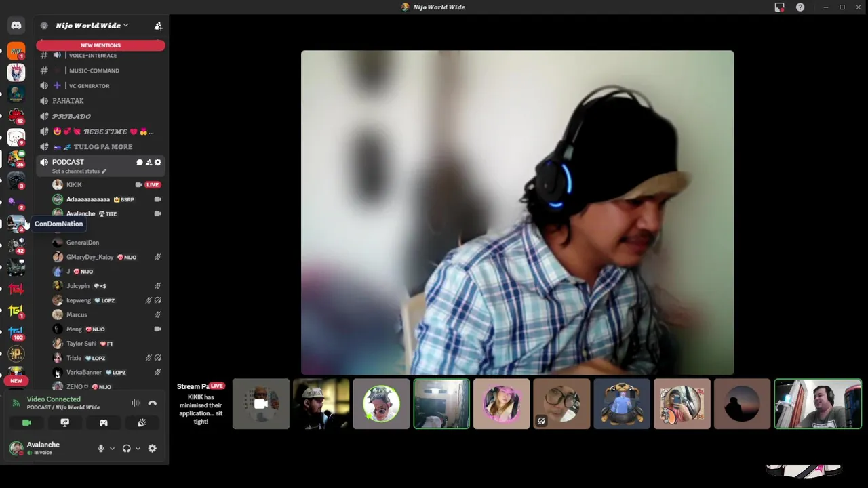Focus the main video of man with headphones

(x=517, y=213)
